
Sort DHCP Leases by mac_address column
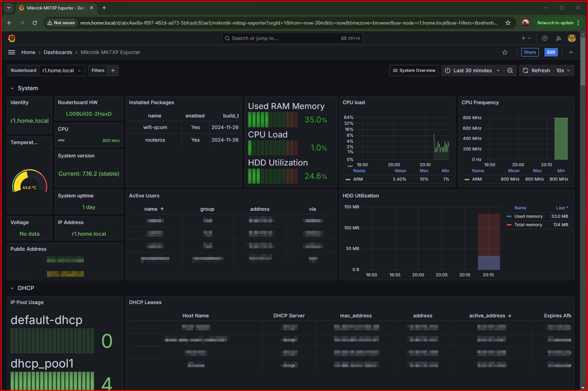356,316
